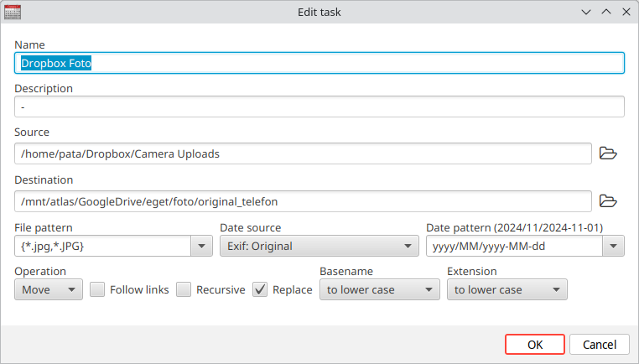639x364 pixels.
Task: Open the Date pattern dropdown arrow
Action: click(x=613, y=246)
